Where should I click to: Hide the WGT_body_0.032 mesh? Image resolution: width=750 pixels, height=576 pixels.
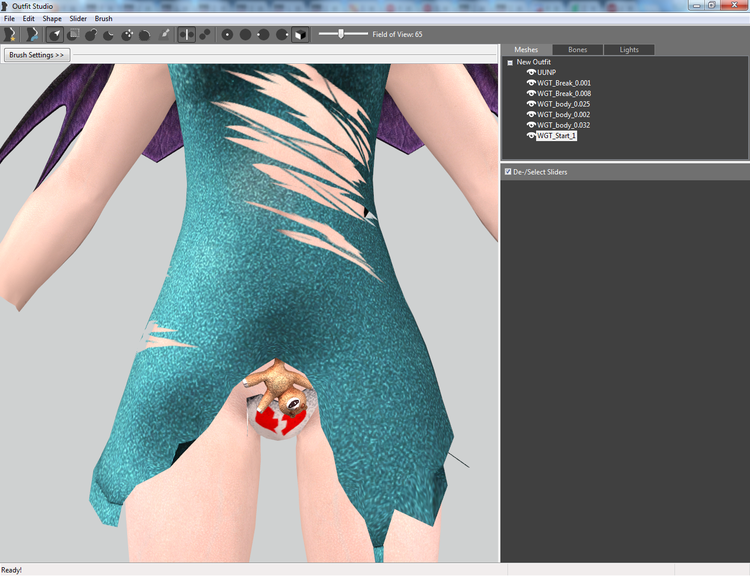(531, 125)
